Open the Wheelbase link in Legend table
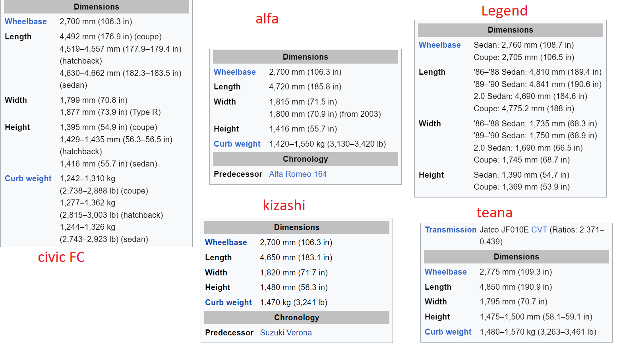 tap(440, 45)
